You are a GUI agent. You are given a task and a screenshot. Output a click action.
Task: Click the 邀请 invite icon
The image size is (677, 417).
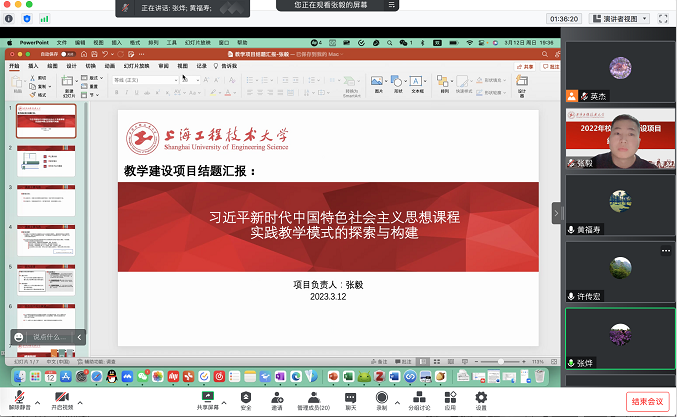click(x=276, y=398)
